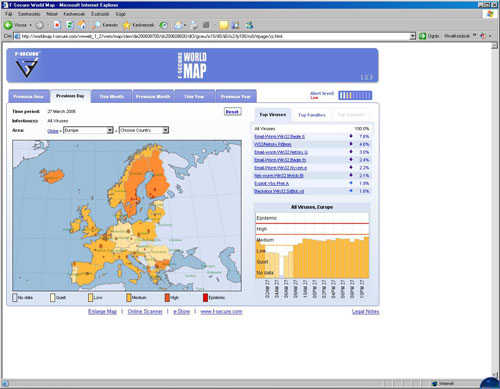The height and width of the screenshot is (389, 500).
Task: Expand the address bar URL dropdown
Action: (413, 36)
